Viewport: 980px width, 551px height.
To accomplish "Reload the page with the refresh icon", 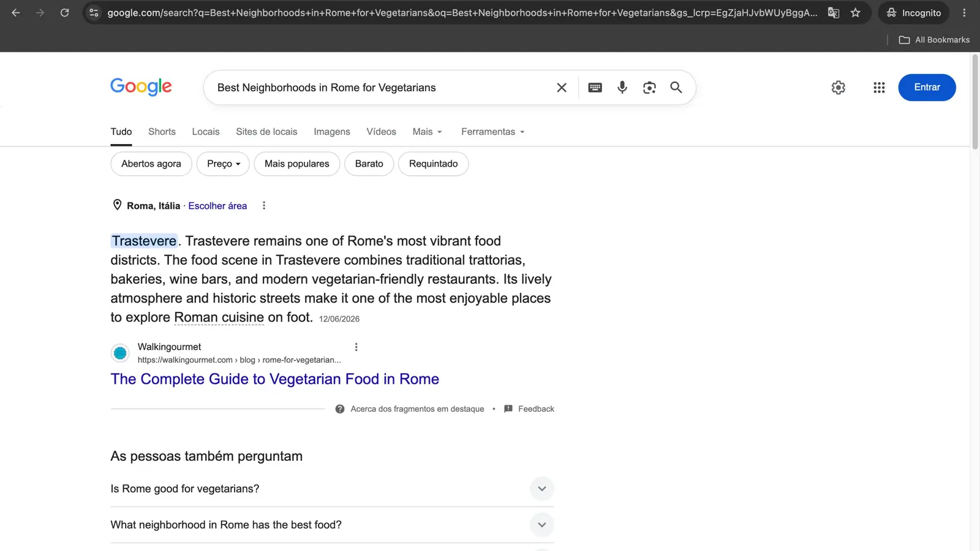I will pyautogui.click(x=64, y=12).
